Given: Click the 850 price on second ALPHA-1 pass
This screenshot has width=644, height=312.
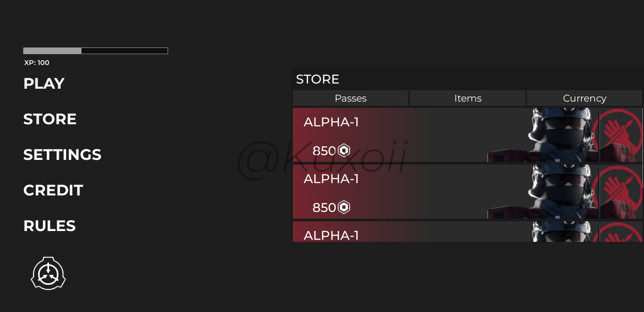Looking at the screenshot, I should point(324,207).
